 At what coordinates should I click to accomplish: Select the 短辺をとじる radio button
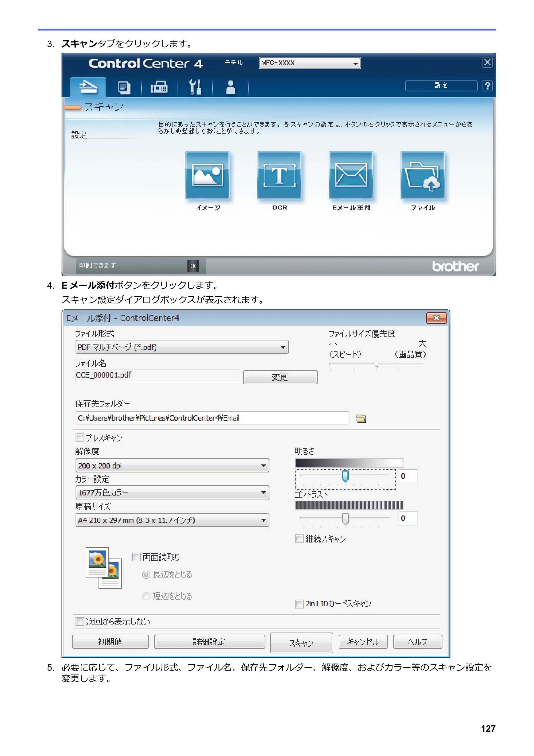click(x=146, y=596)
